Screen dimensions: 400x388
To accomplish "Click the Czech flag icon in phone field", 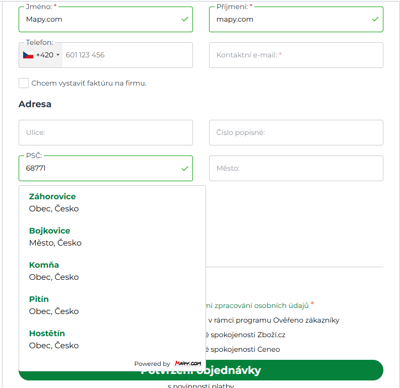I will click(28, 55).
